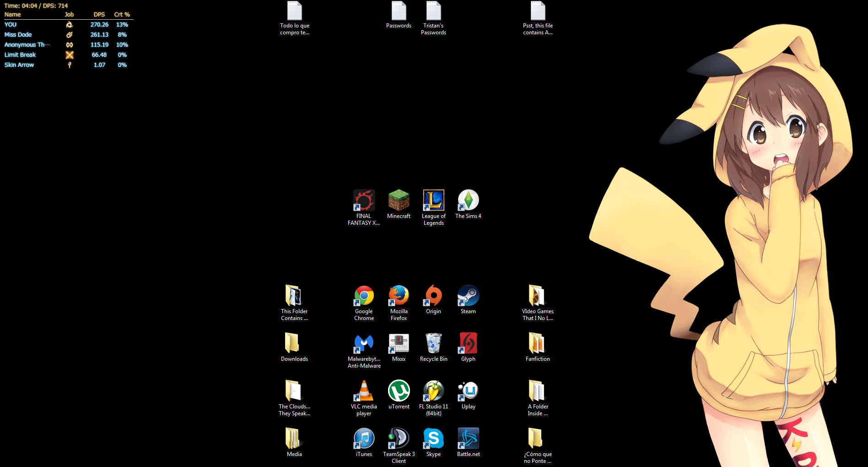Image resolution: width=868 pixels, height=467 pixels.
Task: Click the 261.13 DPS value
Action: pos(99,35)
